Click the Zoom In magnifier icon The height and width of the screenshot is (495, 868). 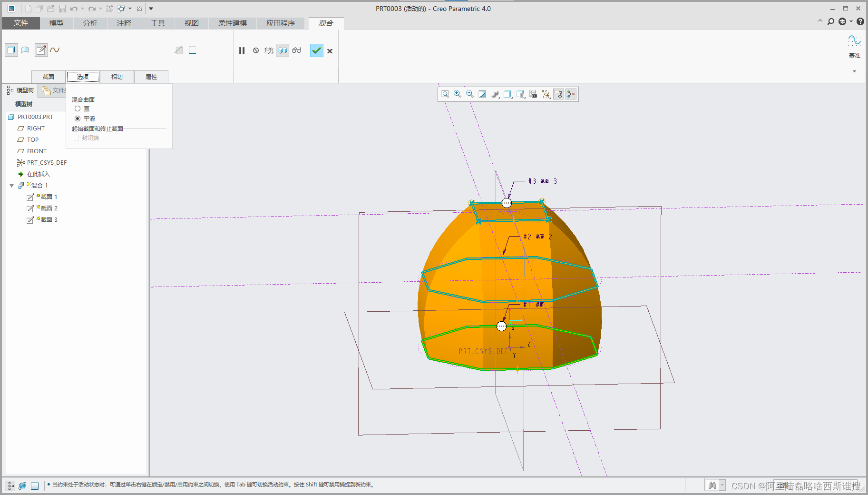tap(458, 94)
